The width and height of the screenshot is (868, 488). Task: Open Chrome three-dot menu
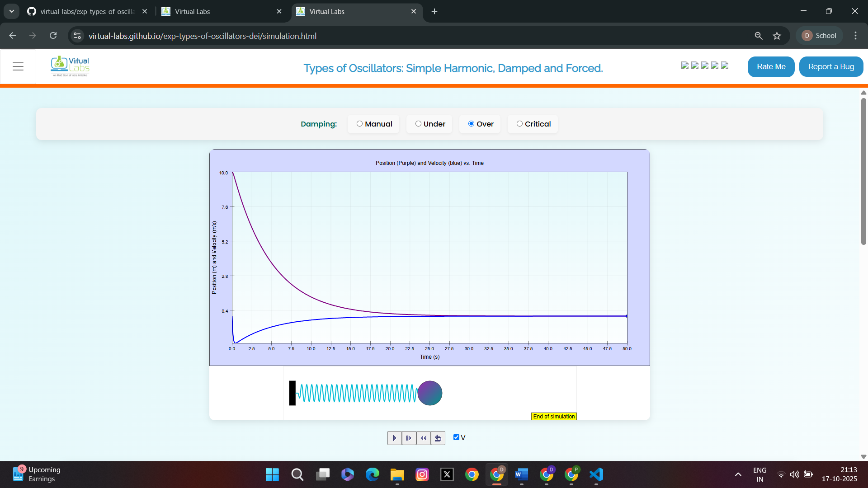tap(855, 36)
